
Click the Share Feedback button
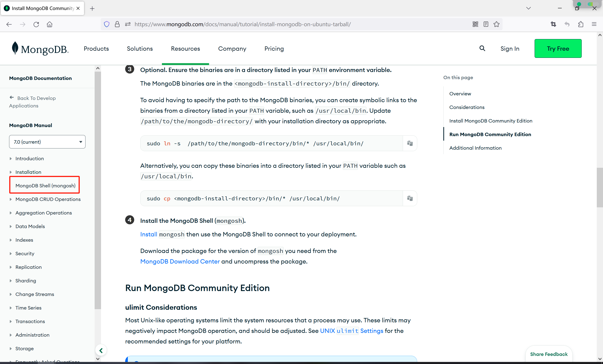coord(549,354)
